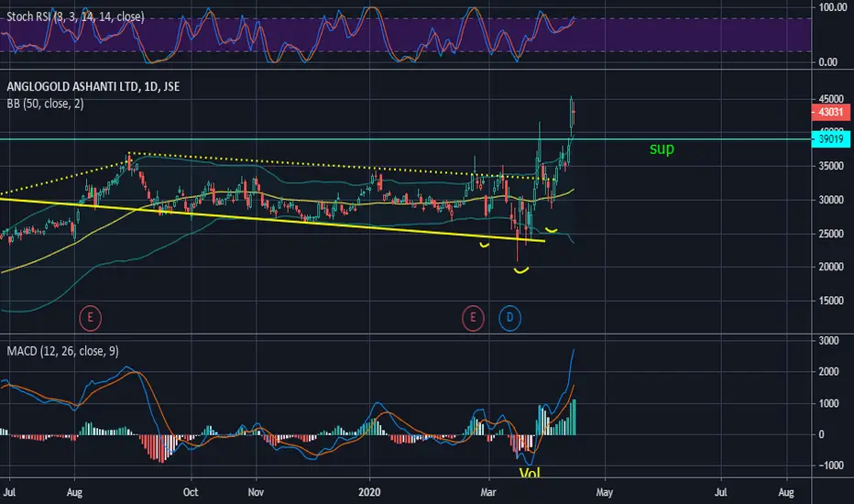The width and height of the screenshot is (854, 504).
Task: Select the yellow 'Vol' text annotation
Action: tap(530, 473)
